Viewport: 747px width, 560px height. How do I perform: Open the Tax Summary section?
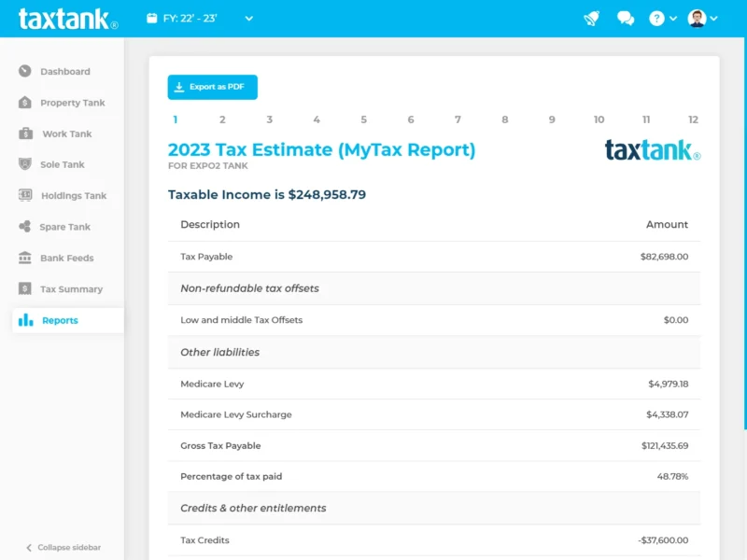click(23, 289)
